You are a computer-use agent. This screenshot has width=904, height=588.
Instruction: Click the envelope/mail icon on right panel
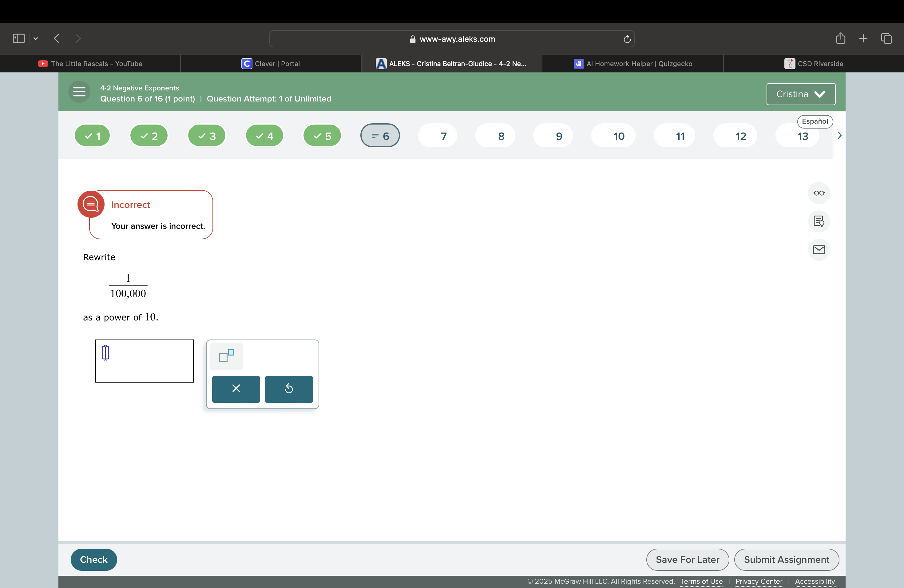(820, 249)
